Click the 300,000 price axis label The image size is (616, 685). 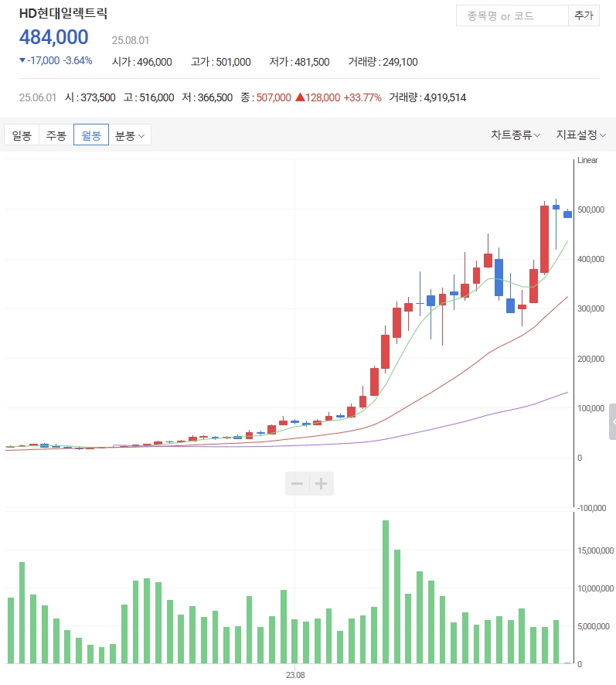(590, 308)
